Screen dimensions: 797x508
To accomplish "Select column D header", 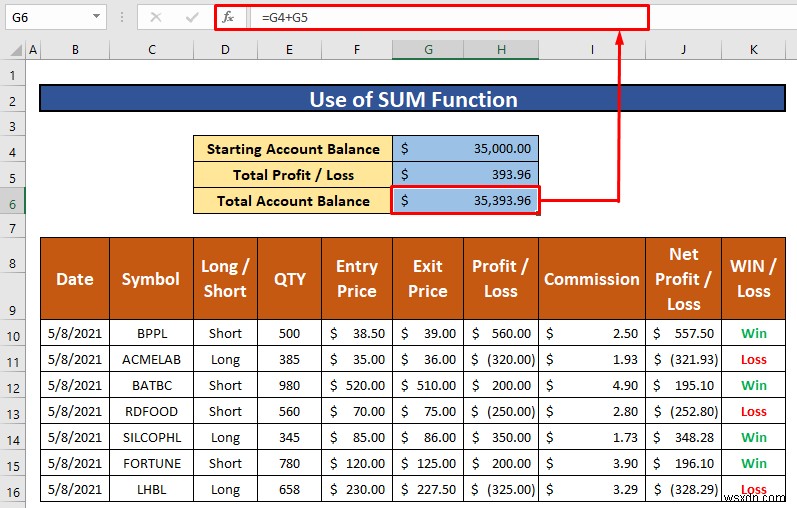I will pyautogui.click(x=225, y=50).
